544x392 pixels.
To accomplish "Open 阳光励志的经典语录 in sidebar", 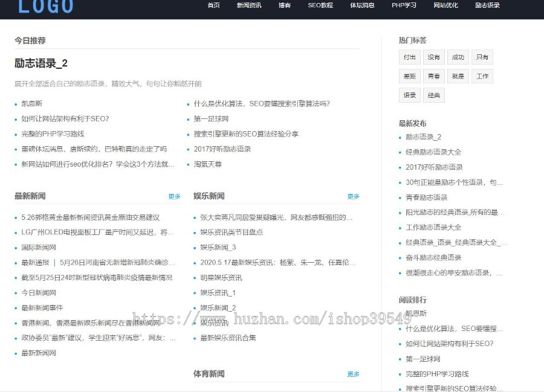I will 455,213.
